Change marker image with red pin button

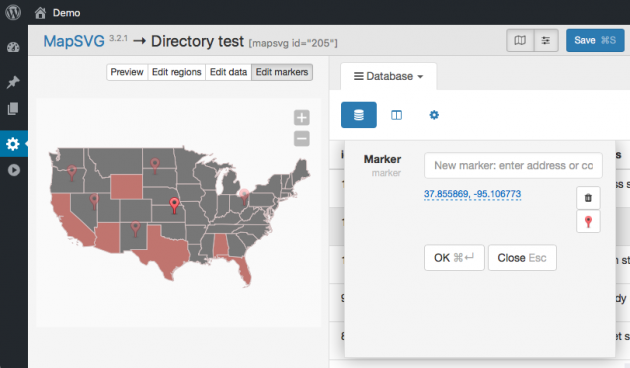(x=588, y=221)
